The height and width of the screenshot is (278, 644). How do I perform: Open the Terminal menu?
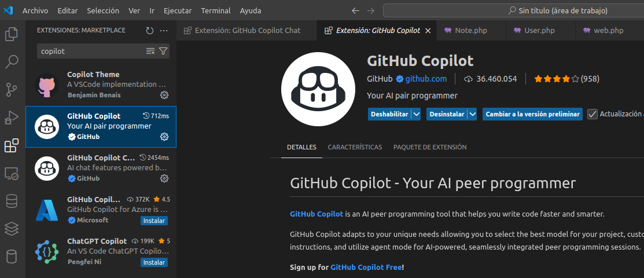(x=216, y=10)
